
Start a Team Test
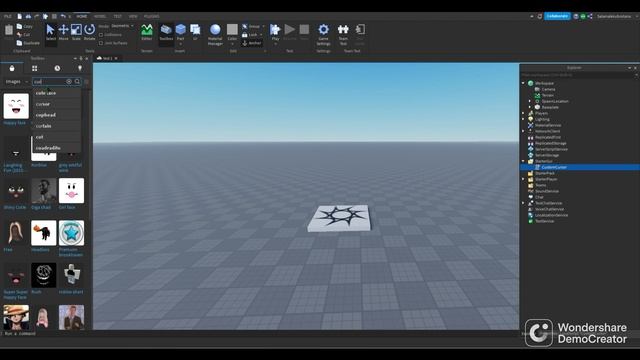click(x=343, y=34)
